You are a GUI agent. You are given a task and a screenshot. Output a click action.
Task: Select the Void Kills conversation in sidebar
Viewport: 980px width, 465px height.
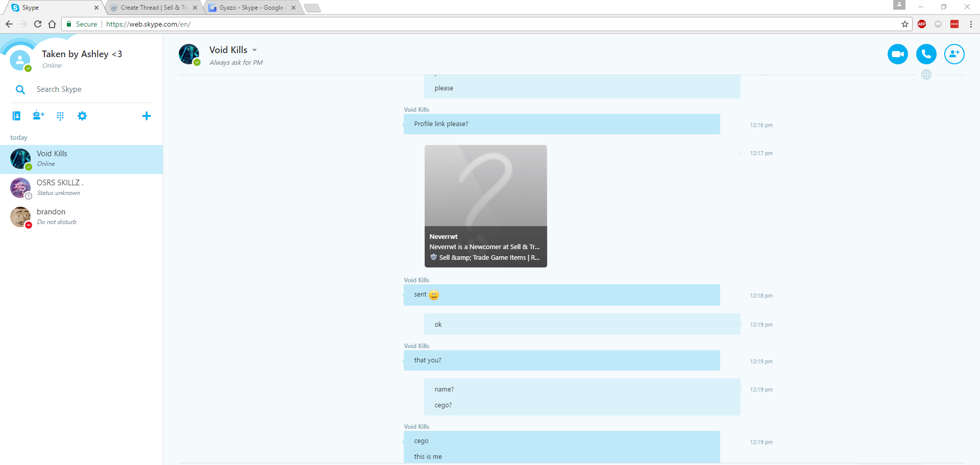pyautogui.click(x=82, y=159)
